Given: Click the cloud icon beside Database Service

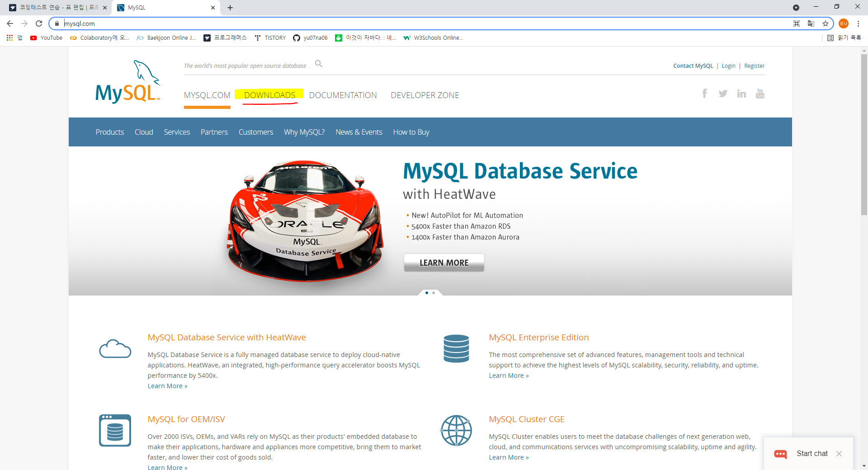Looking at the screenshot, I should (115, 349).
